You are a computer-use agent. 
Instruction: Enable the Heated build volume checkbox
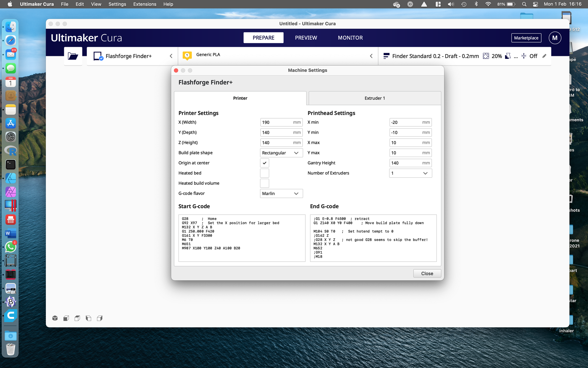[264, 183]
